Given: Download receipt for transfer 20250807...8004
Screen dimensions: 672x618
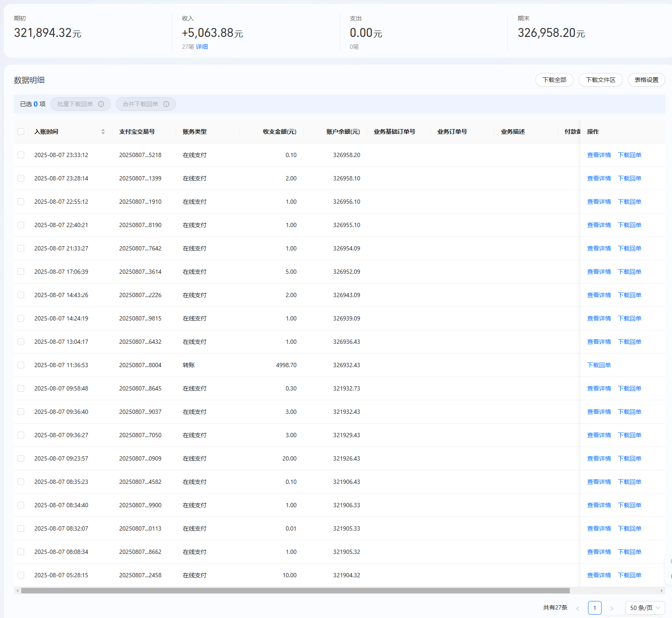Looking at the screenshot, I should tap(599, 365).
